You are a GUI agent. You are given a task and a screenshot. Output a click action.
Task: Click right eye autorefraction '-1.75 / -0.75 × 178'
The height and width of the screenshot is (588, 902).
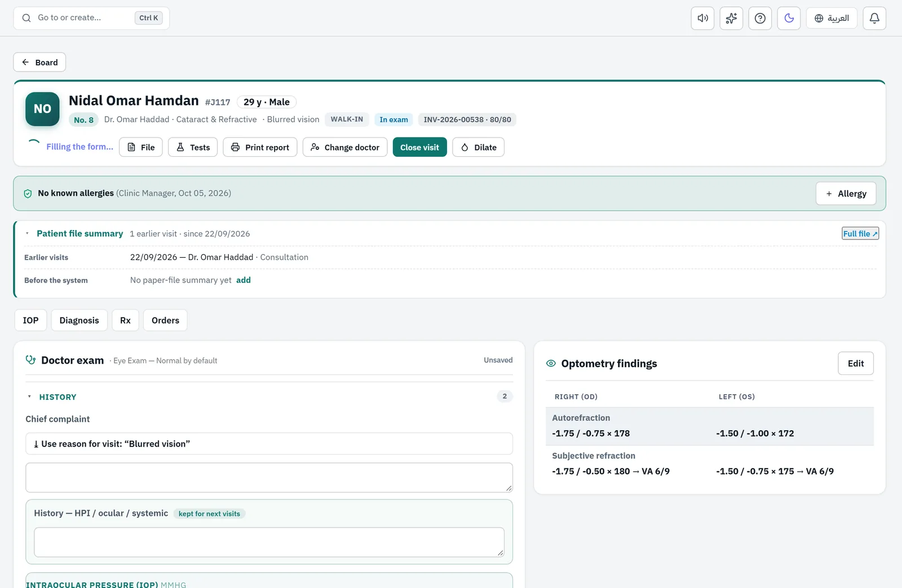click(x=591, y=434)
